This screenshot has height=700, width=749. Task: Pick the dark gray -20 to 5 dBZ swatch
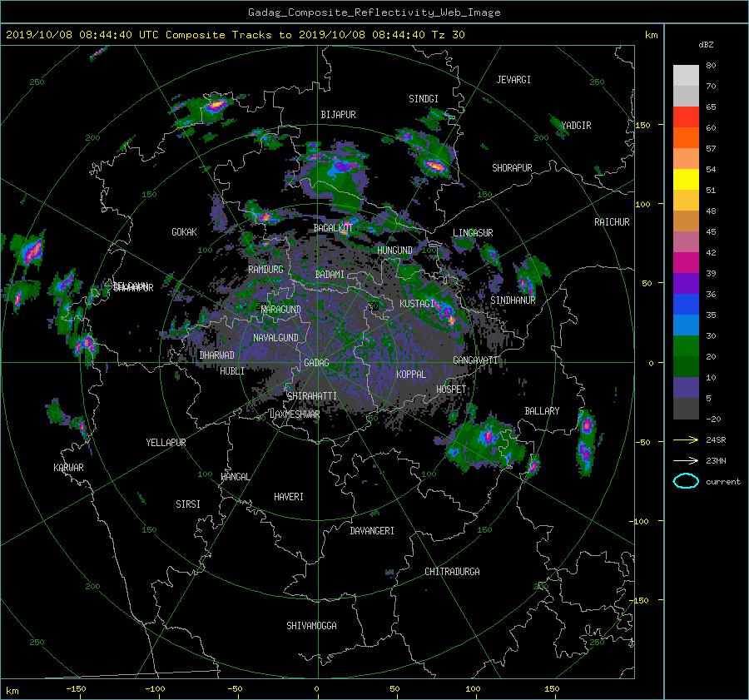[686, 409]
